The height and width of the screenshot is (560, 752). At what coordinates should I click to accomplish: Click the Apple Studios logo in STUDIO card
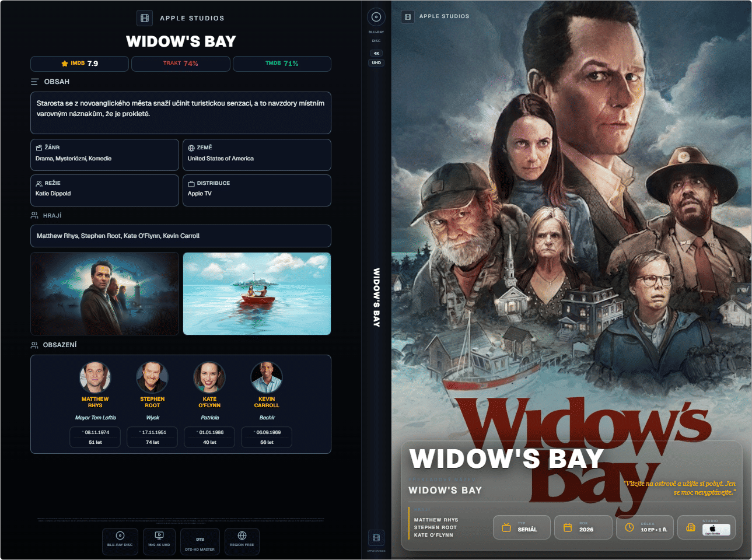(716, 530)
